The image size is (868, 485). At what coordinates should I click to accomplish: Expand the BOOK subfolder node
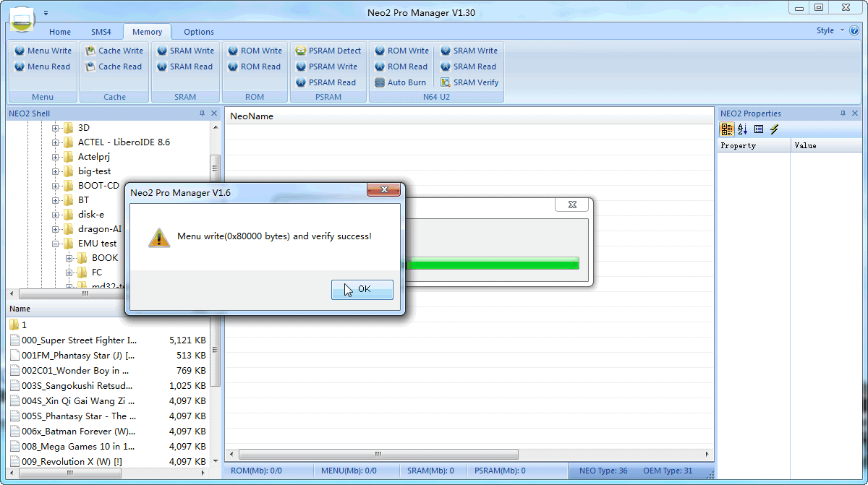coord(69,258)
